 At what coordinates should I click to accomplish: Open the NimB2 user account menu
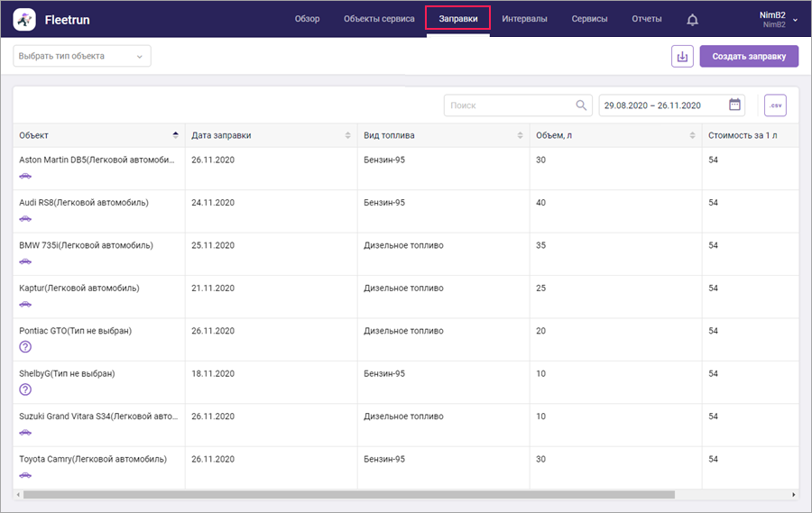(x=777, y=19)
